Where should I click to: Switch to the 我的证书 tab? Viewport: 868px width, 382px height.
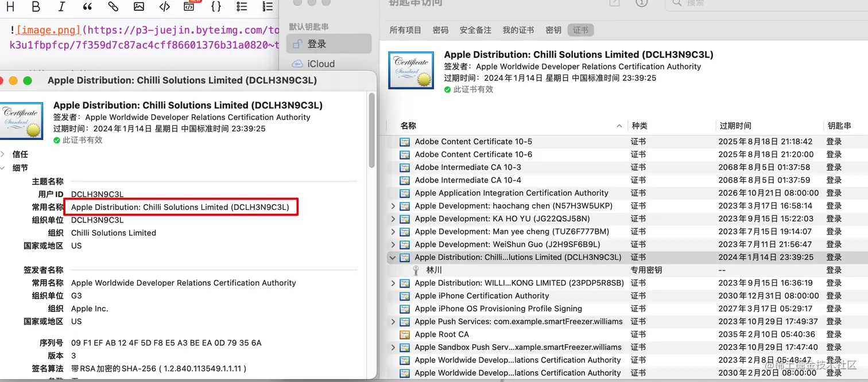point(518,30)
